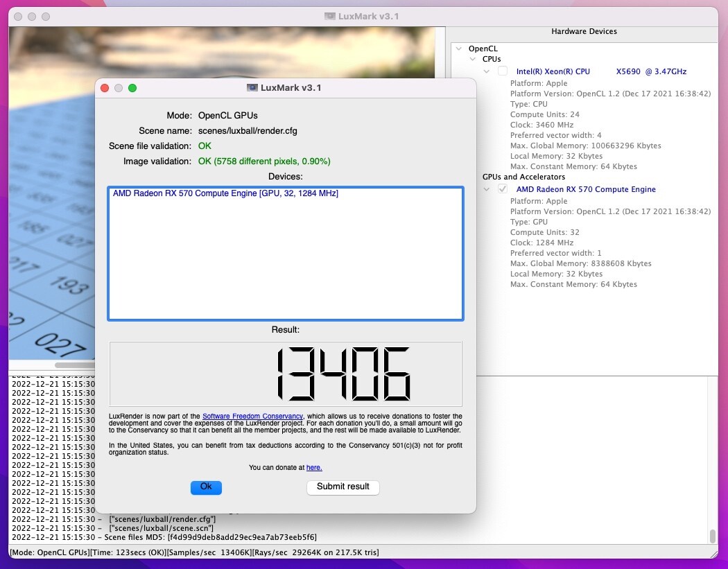The image size is (728, 569).
Task: Select 'Max. Global Memory: 8388608 Kbytes' row
Action: [x=581, y=263]
